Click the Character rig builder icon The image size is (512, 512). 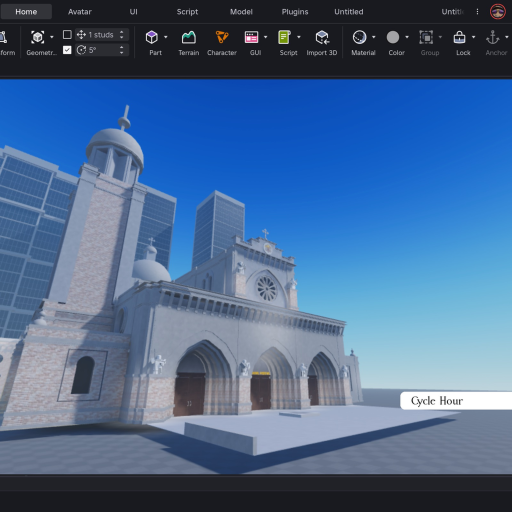tap(222, 37)
